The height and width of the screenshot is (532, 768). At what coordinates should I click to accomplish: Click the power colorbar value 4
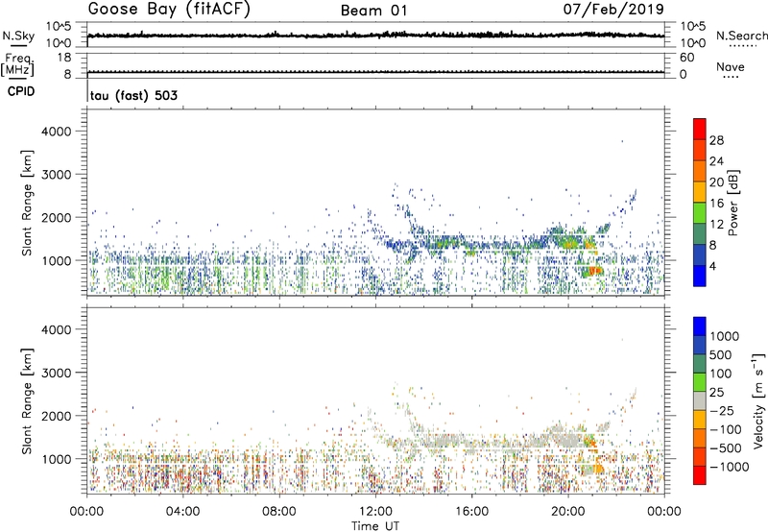(x=712, y=266)
